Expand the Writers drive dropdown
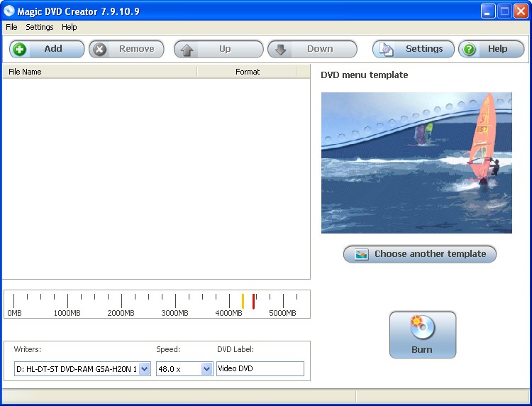532x406 pixels. tap(145, 368)
